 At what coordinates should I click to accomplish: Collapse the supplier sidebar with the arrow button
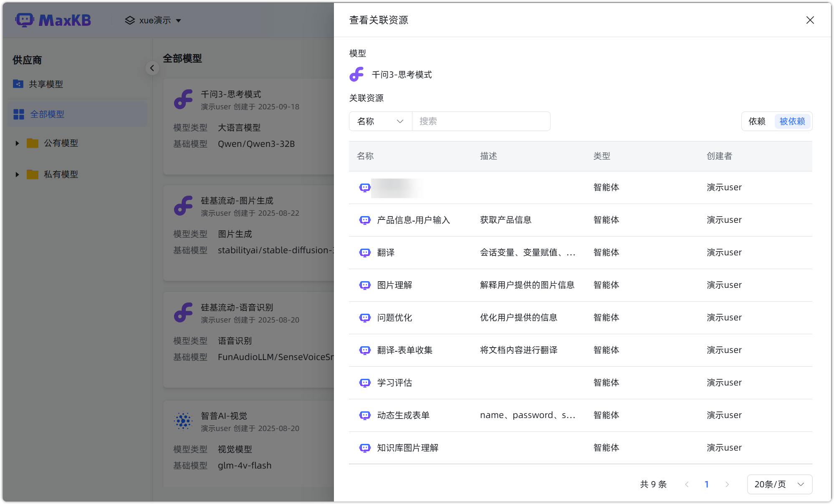coord(152,68)
